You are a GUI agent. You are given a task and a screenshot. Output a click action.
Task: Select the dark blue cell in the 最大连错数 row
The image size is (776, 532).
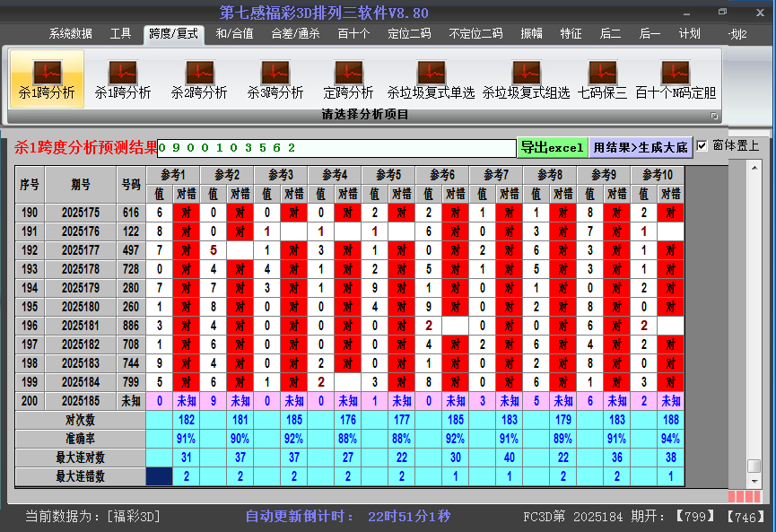click(160, 476)
